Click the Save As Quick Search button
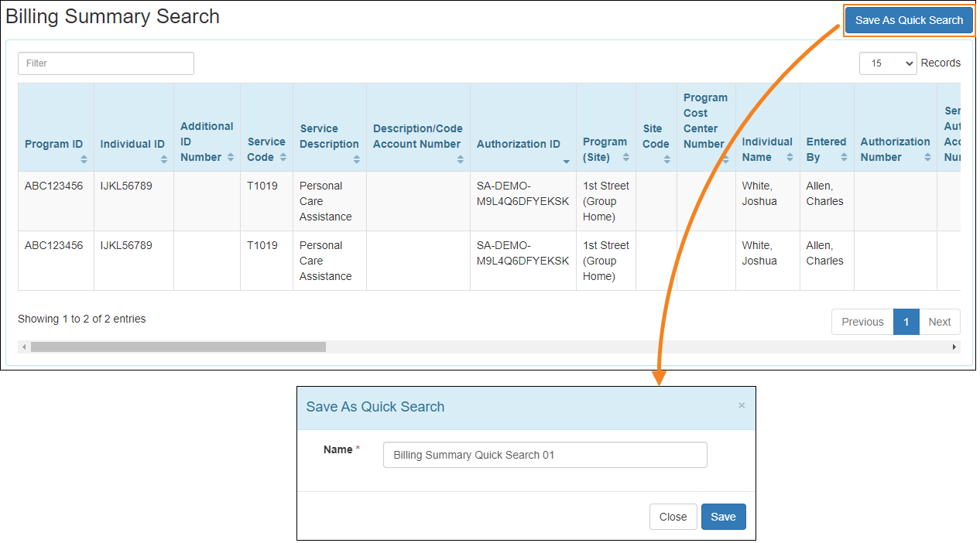Viewport: 980px width, 543px height. [909, 20]
